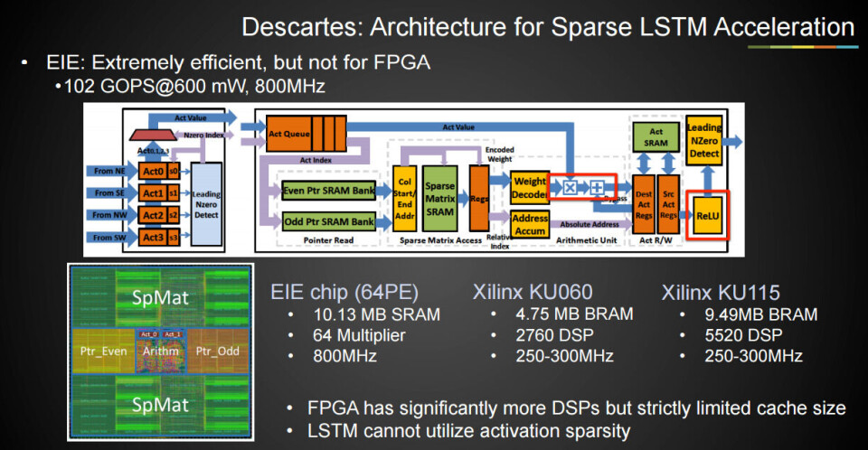Click the '800MHz' bullet under EIE chip

344,356
